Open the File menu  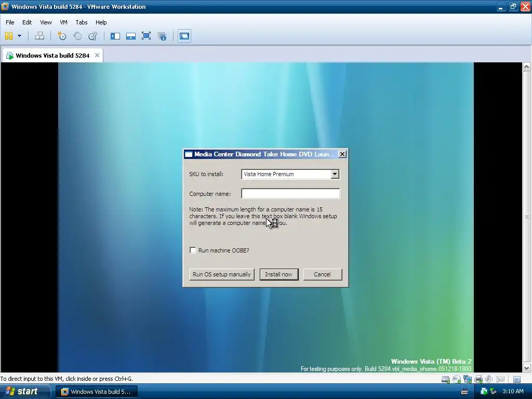[x=10, y=22]
